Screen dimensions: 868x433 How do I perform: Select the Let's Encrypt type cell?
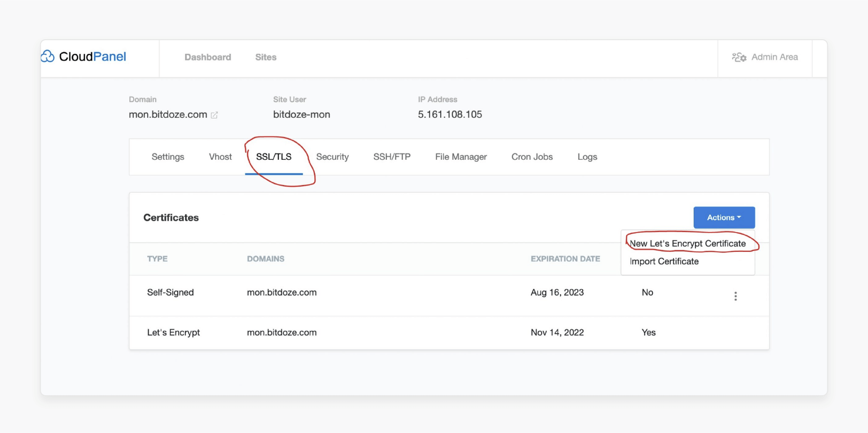coord(173,333)
